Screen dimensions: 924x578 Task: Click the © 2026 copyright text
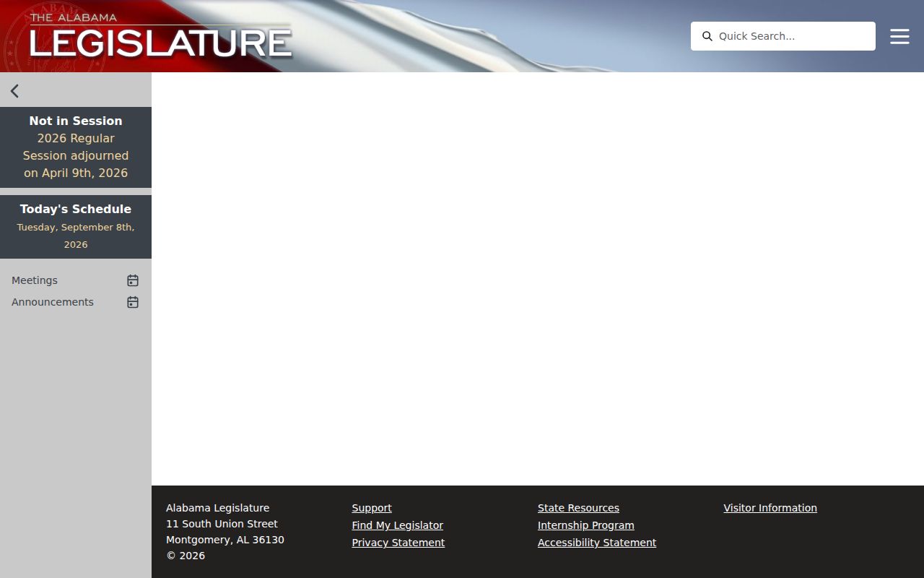tap(186, 556)
